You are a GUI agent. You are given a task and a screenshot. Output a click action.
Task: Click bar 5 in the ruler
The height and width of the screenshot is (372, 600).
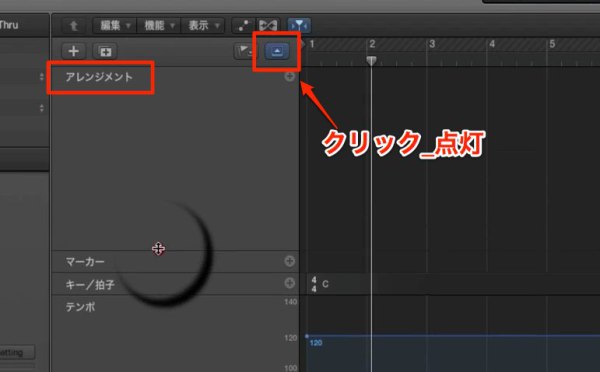(x=552, y=44)
